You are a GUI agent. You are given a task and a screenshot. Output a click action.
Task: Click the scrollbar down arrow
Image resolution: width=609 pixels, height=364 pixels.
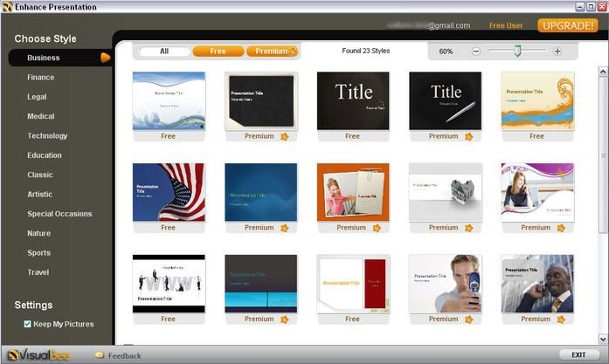(603, 340)
